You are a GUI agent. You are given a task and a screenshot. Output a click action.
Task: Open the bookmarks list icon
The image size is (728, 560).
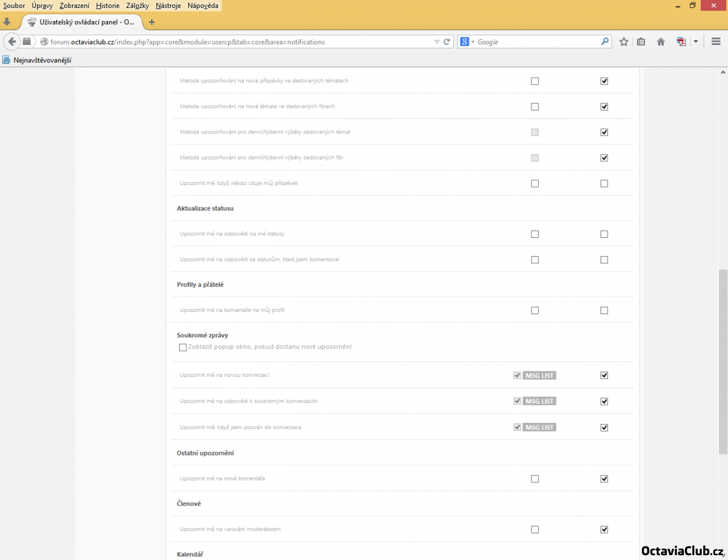click(641, 42)
